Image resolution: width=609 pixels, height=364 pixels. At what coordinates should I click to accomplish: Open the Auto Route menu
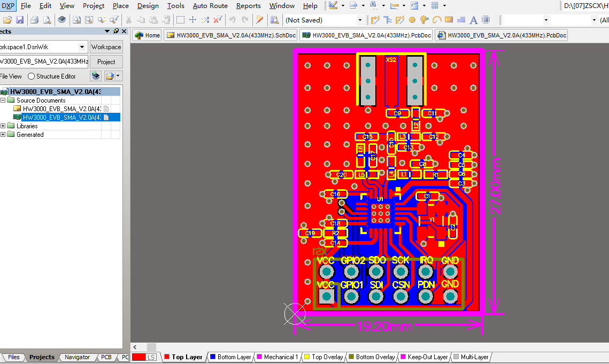tap(210, 6)
